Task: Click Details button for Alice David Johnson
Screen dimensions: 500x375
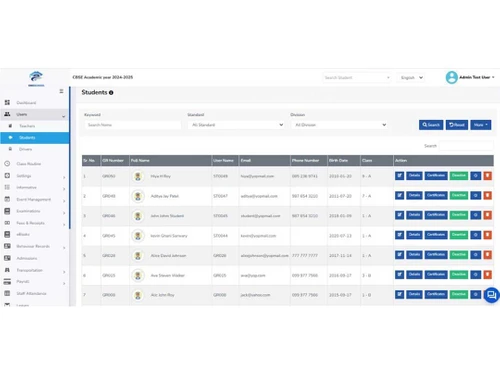Action: 414,255
